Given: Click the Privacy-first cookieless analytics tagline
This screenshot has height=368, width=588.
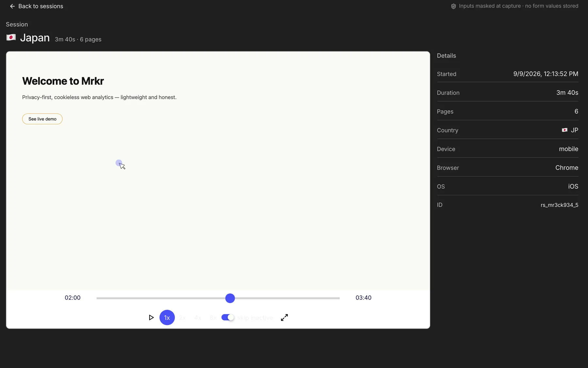Looking at the screenshot, I should (99, 97).
